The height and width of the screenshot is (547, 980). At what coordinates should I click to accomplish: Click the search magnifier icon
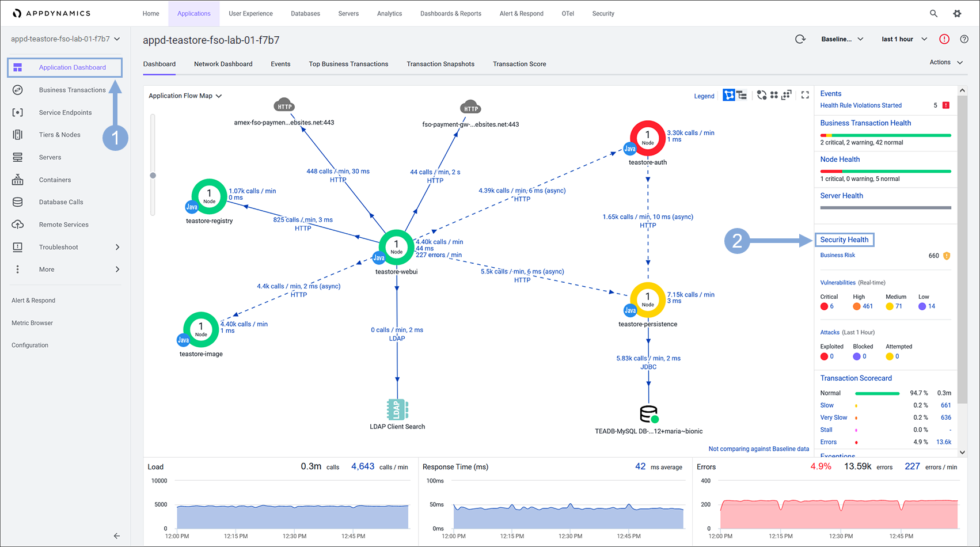tap(933, 13)
